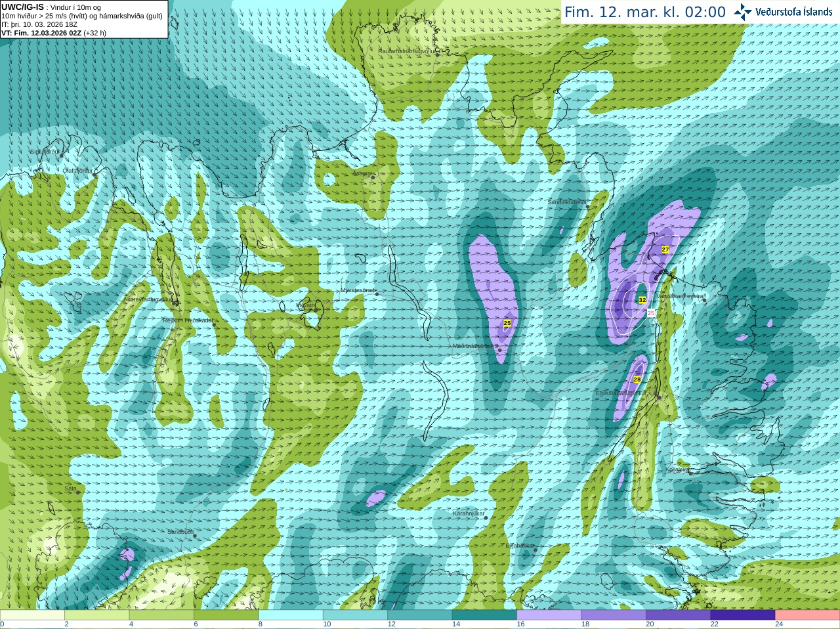Click the legend tick label 24

(x=779, y=624)
